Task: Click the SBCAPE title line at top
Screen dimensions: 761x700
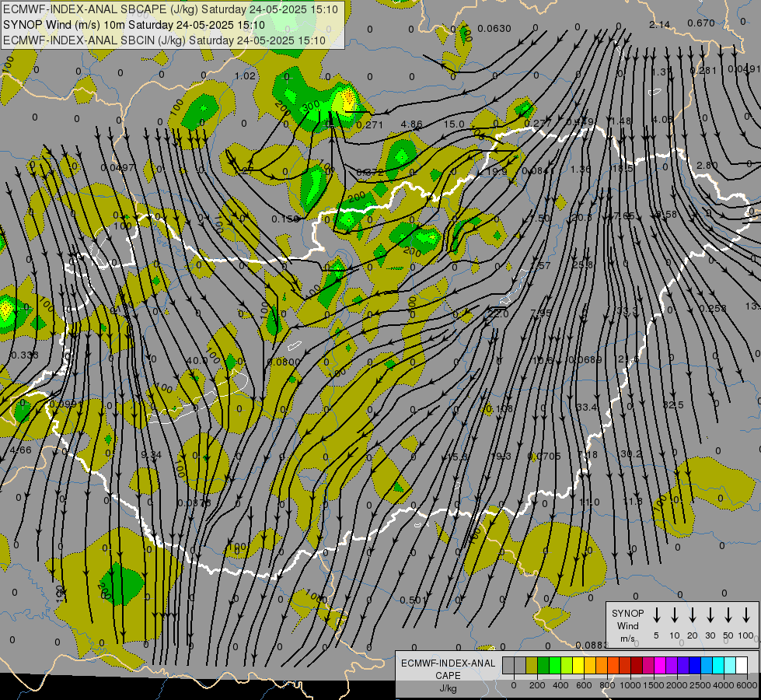Action: (170, 9)
